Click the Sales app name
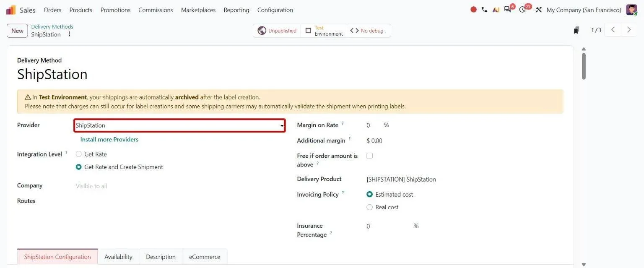This screenshot has width=644, height=268. coord(28,10)
